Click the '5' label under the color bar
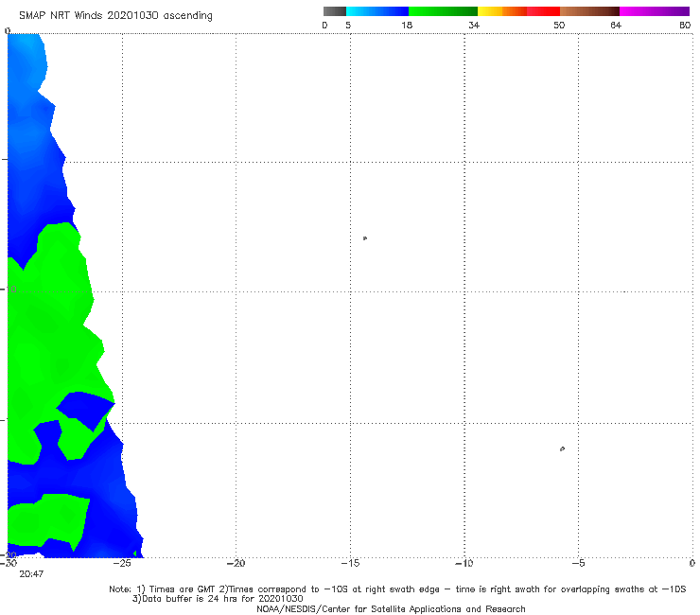Viewport: 700px width, 615px height. tap(348, 25)
